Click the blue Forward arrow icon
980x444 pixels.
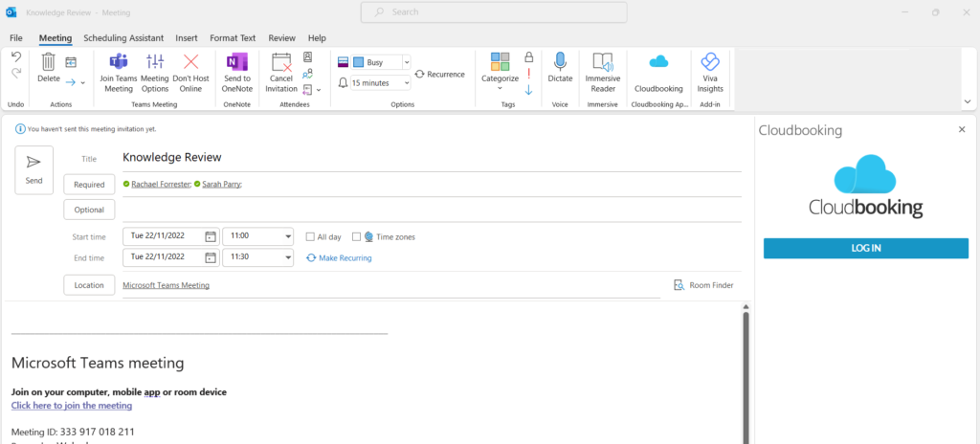coord(71,82)
